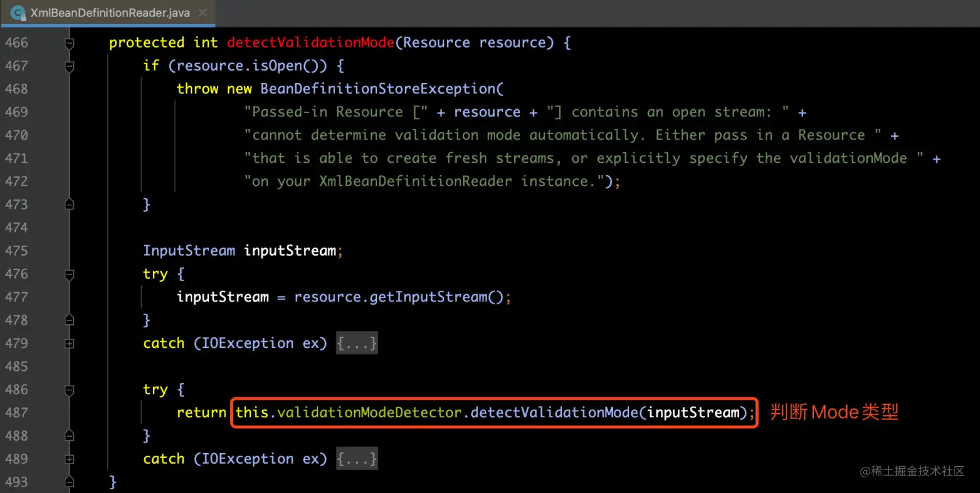
Task: Click the detectValidationMode method name in the declaration
Action: [310, 43]
